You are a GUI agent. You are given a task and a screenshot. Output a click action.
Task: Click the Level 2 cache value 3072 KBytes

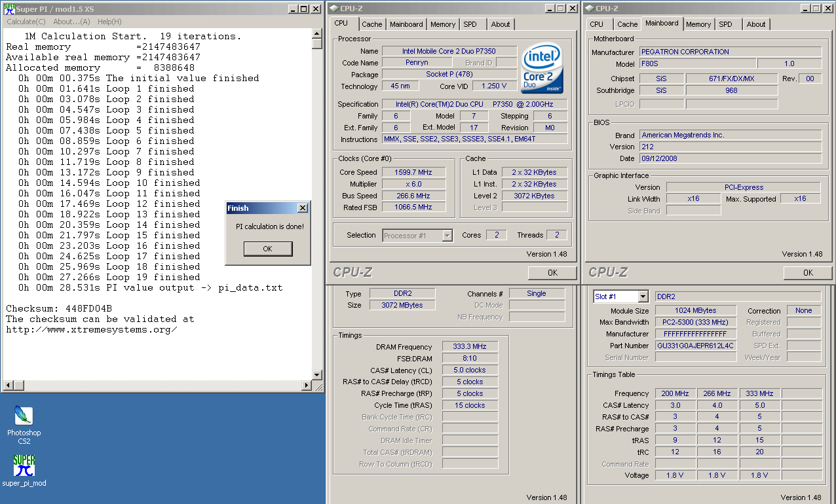point(535,196)
